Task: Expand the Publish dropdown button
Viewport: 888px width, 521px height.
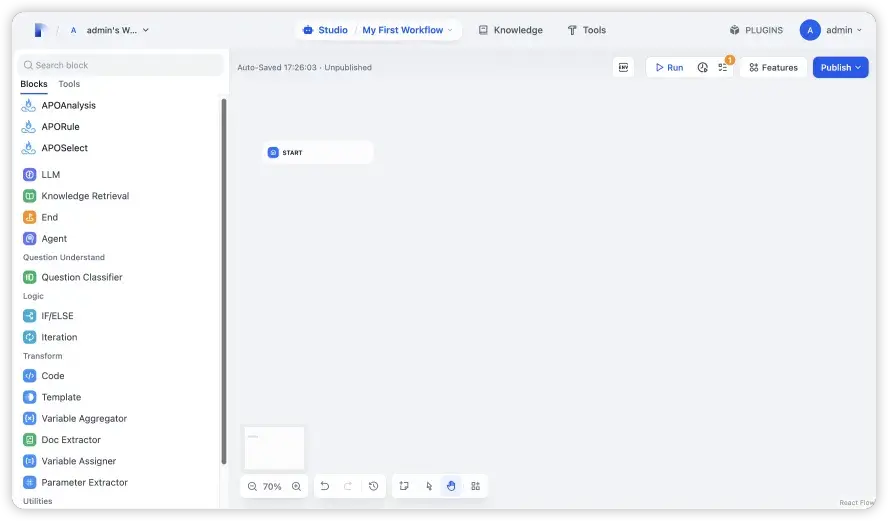Action: click(840, 67)
